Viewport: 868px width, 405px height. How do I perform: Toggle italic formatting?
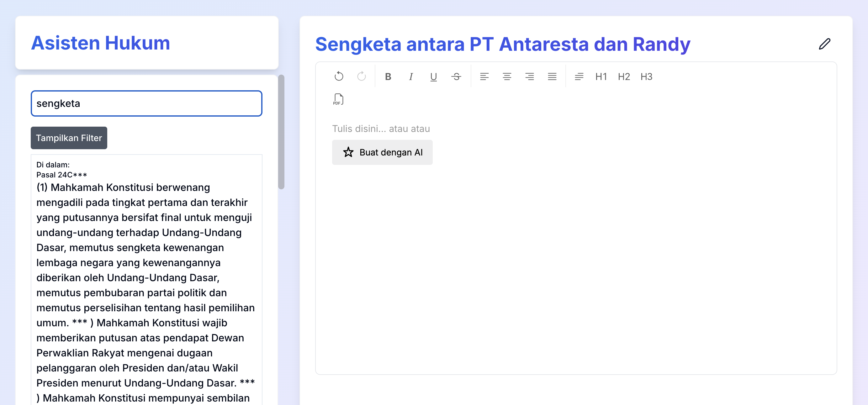click(411, 76)
